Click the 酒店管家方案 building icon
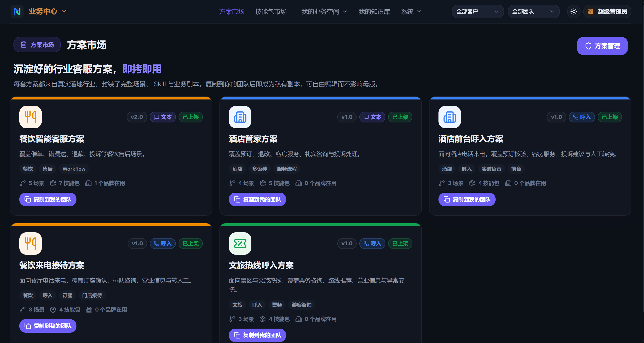Viewport: 644px width, 343px height. click(240, 117)
